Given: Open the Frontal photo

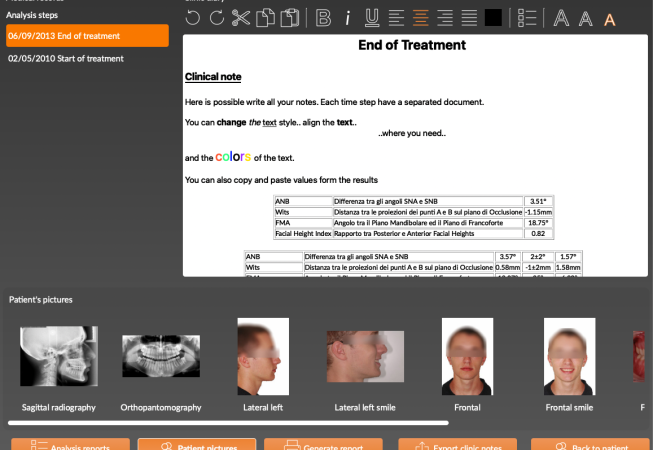Looking at the screenshot, I should (x=467, y=356).
